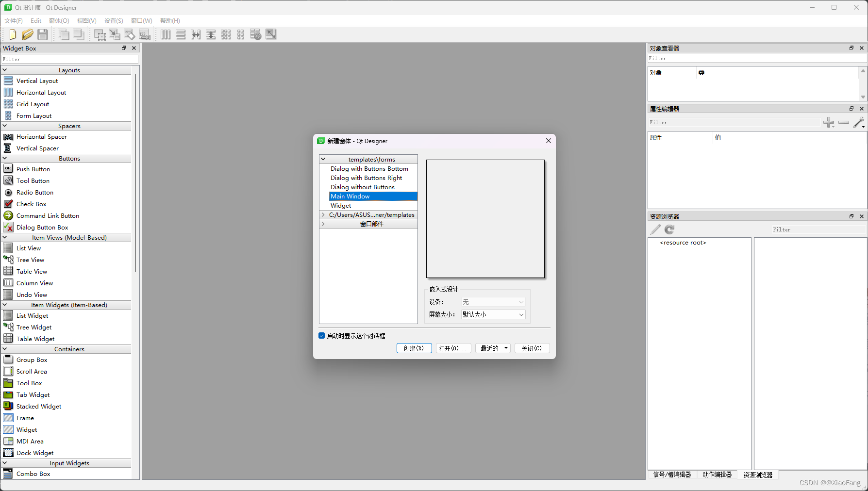The height and width of the screenshot is (491, 868).
Task: Click the 关闭(C) button
Action: tap(532, 348)
